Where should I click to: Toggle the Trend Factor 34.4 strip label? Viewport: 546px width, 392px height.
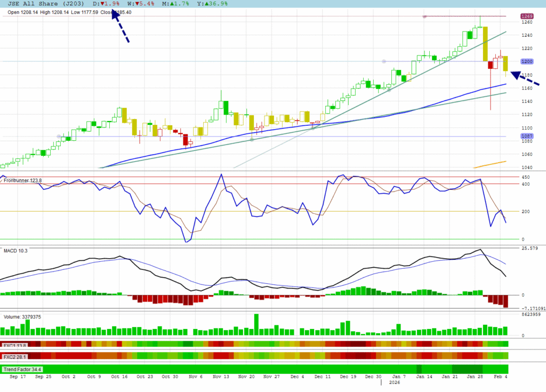click(22, 369)
